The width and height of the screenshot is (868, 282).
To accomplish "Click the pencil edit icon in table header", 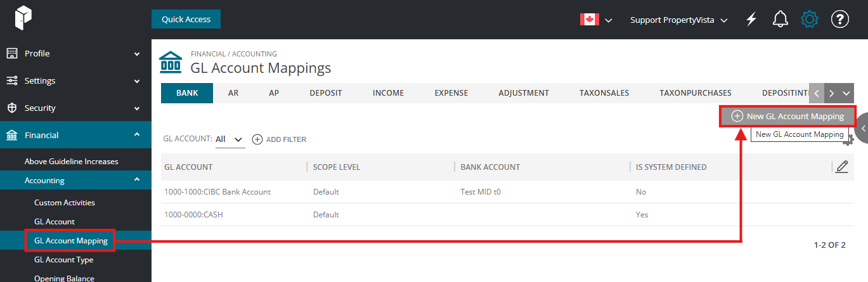I will 841,167.
